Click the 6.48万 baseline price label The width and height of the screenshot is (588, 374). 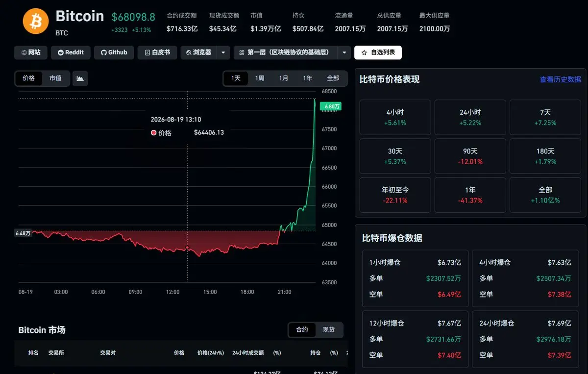[23, 233]
